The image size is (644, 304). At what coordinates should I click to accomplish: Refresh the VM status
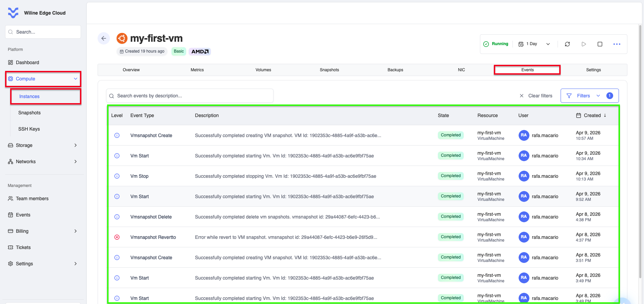click(x=567, y=44)
